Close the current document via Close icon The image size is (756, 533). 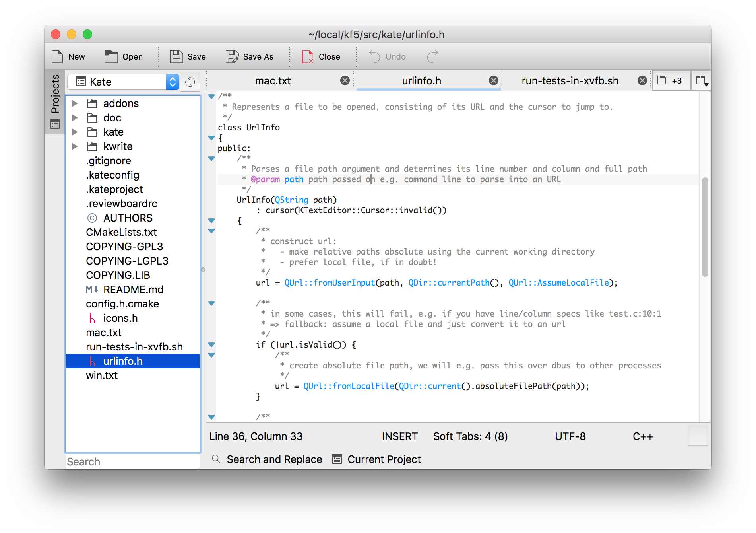pos(308,57)
